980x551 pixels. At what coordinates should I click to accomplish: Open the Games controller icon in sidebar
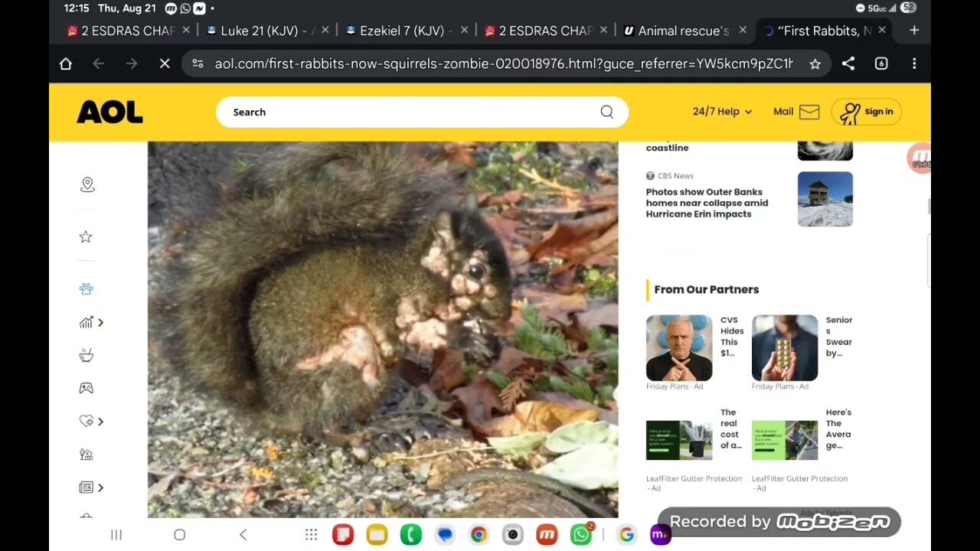point(86,388)
